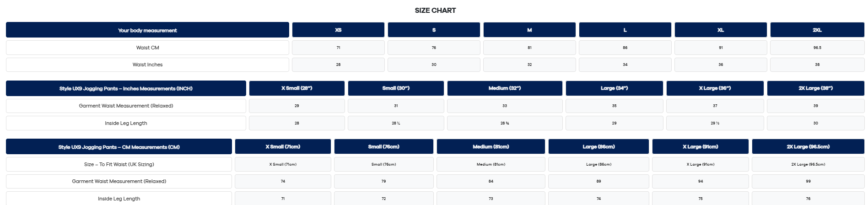The width and height of the screenshot is (868, 205).
Task: Select the Medium (32″) column header
Action: 505,88
